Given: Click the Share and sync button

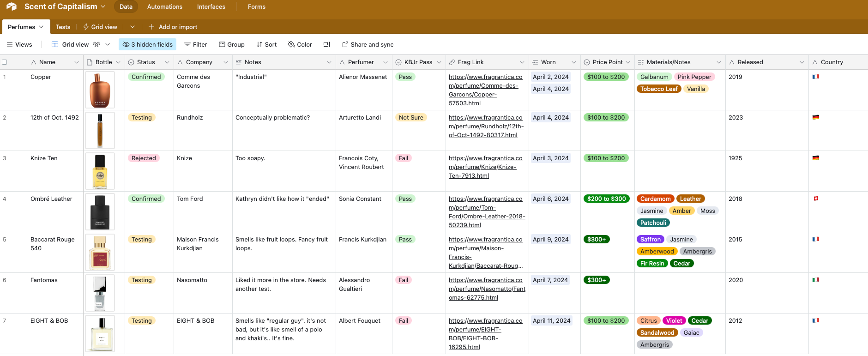Looking at the screenshot, I should coord(368,44).
